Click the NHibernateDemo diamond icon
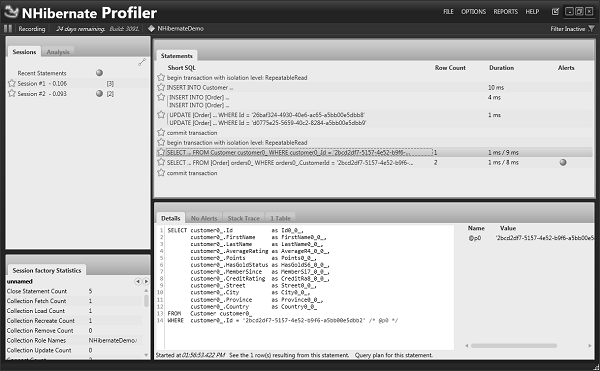Screen dimensions: 600x371 click(152, 28)
